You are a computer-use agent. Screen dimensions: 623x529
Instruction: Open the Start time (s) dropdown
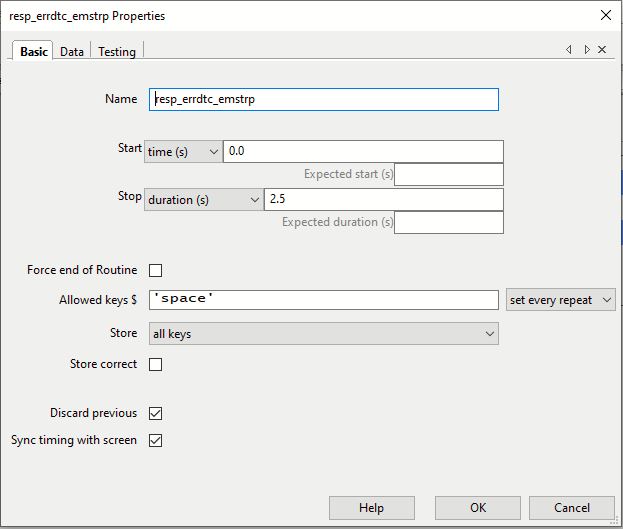coord(183,151)
